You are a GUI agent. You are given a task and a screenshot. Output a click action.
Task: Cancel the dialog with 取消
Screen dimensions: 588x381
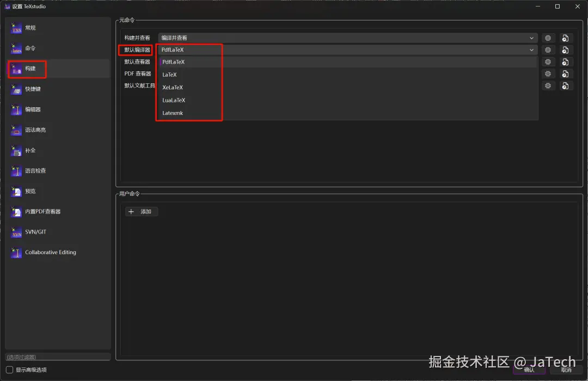pyautogui.click(x=566, y=370)
